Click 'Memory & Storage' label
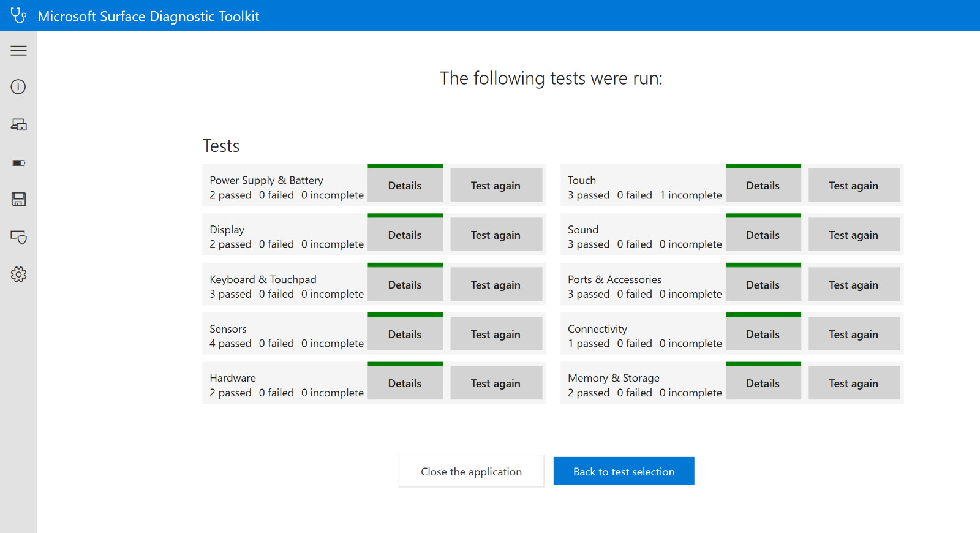The image size is (980, 533). (614, 378)
